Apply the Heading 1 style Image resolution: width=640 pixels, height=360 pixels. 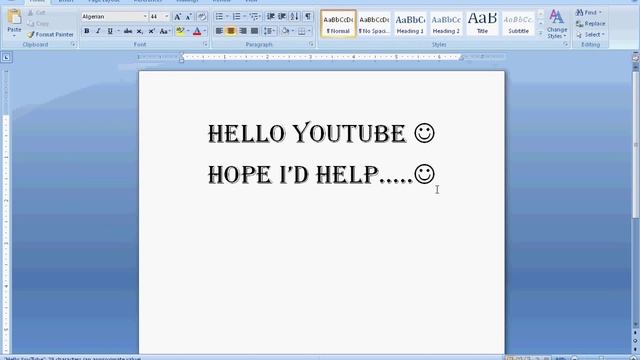click(x=410, y=24)
